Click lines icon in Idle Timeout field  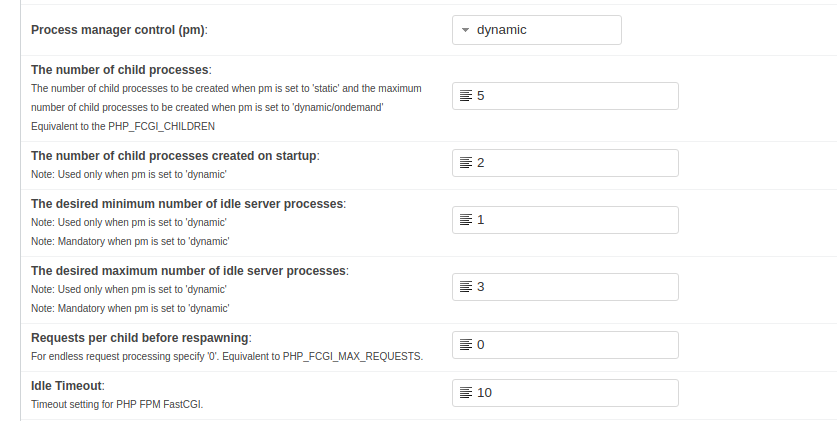[x=465, y=393]
